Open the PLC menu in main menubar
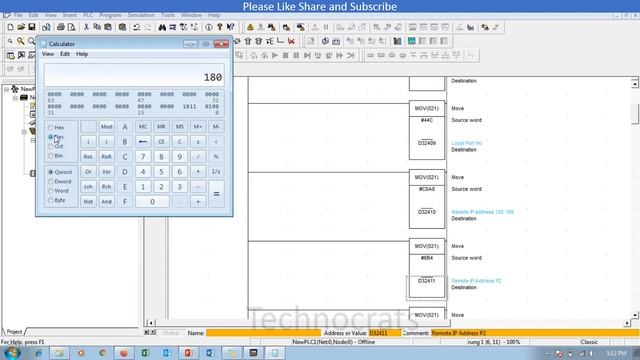 pos(88,15)
